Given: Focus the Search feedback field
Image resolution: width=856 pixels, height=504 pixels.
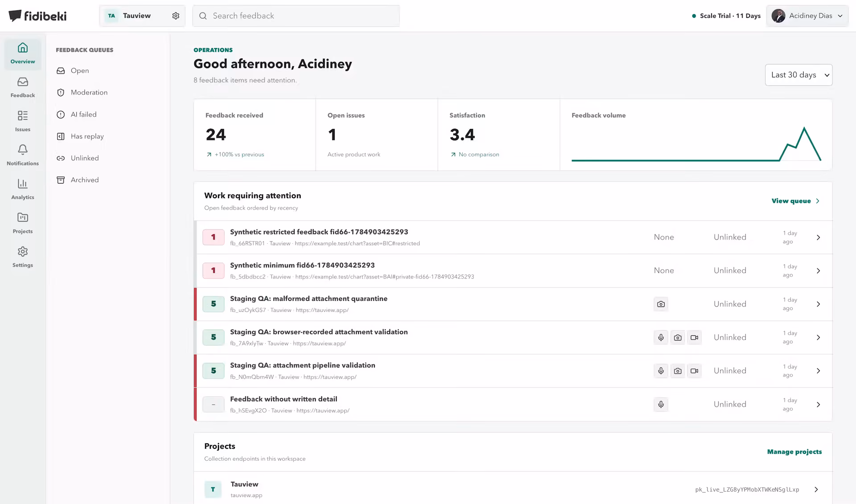Looking at the screenshot, I should (x=296, y=16).
